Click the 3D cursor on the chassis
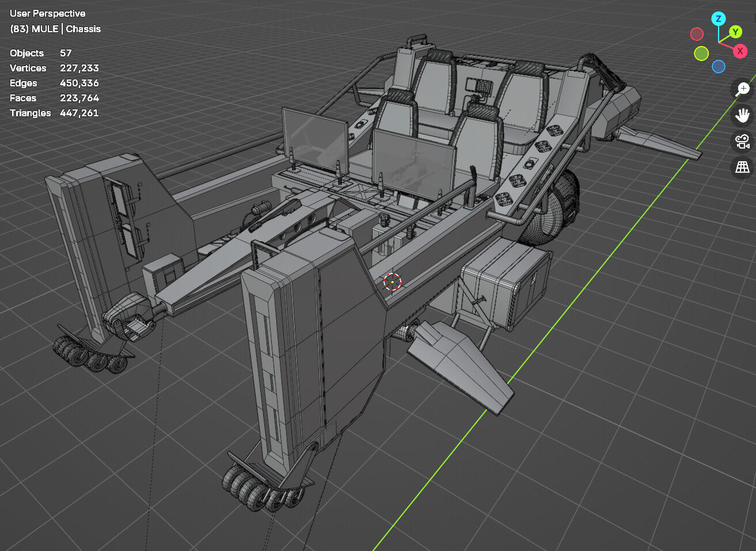The image size is (756, 551). click(x=392, y=282)
